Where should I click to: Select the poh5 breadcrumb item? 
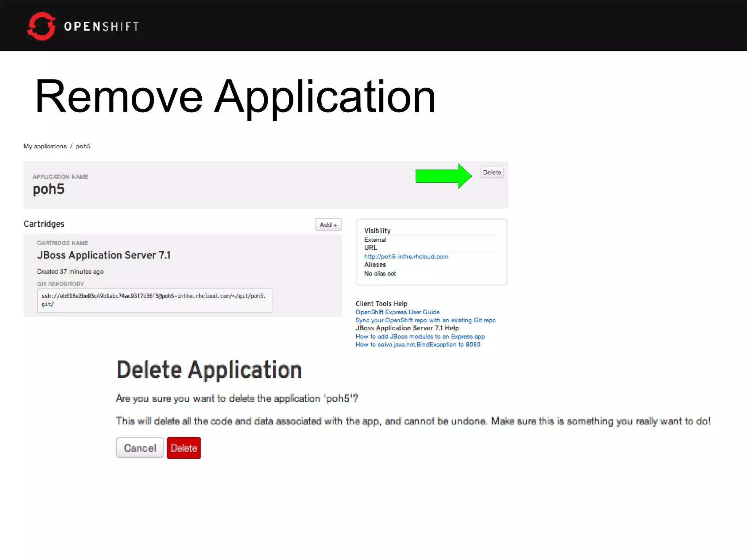pyautogui.click(x=83, y=146)
